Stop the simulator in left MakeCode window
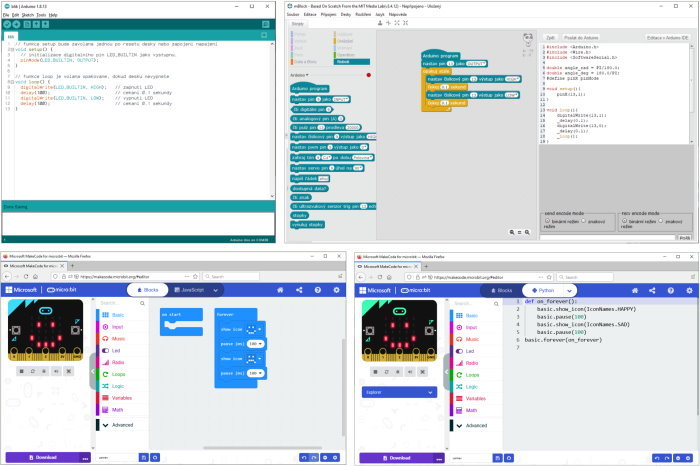The image size is (700, 466). coord(21,371)
